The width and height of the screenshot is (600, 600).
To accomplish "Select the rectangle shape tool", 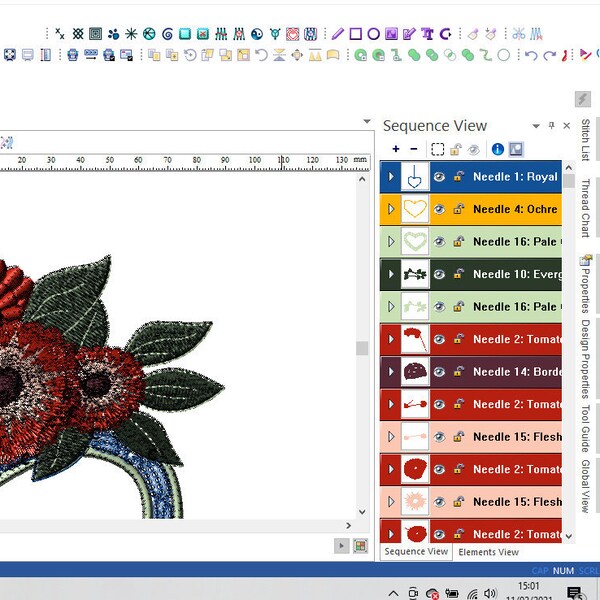I will tap(355, 34).
